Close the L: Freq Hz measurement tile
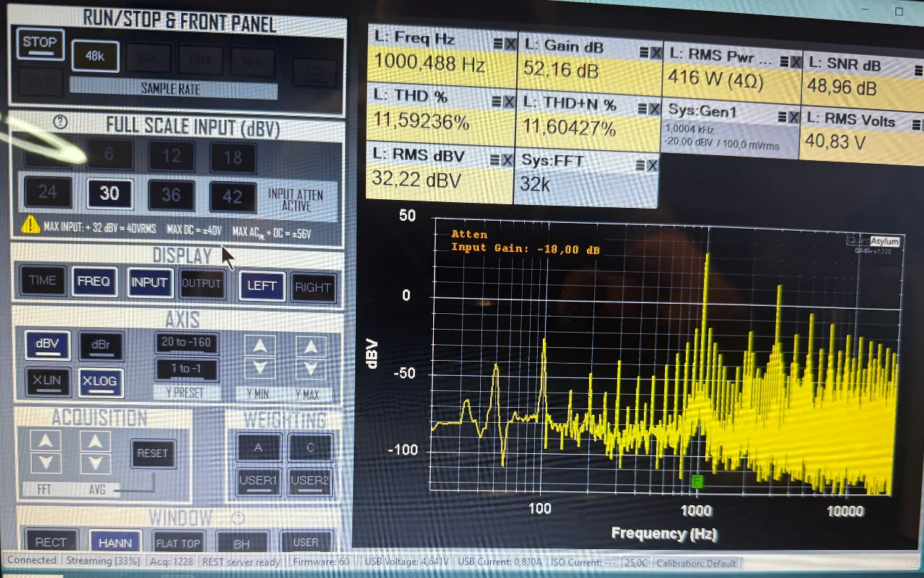 510,43
